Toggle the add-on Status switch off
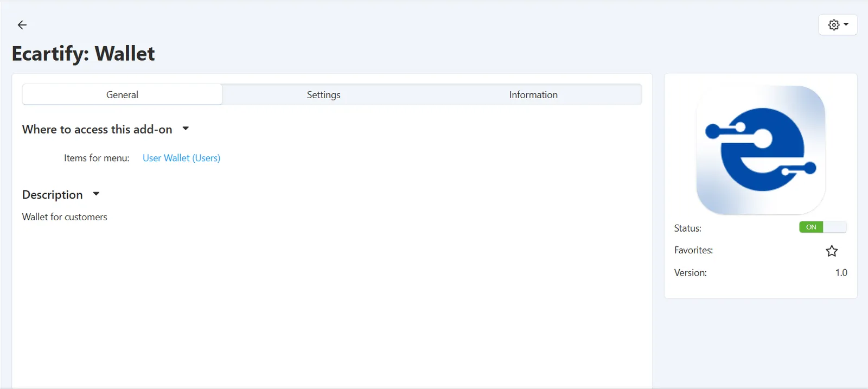The width and height of the screenshot is (868, 389). point(822,227)
